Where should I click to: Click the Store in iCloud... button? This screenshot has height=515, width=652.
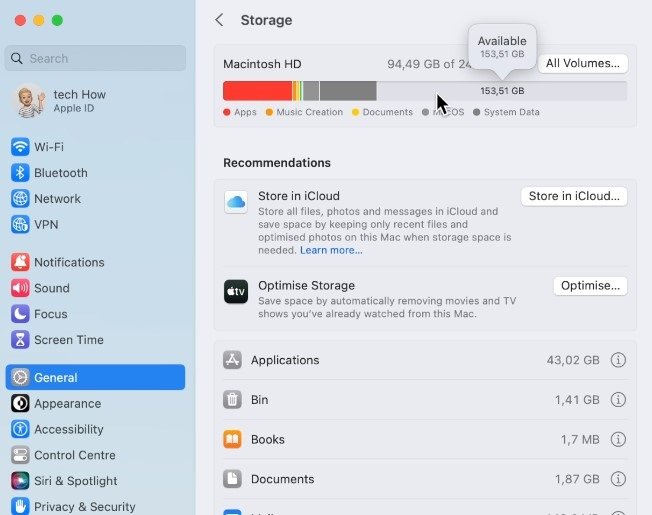[574, 196]
